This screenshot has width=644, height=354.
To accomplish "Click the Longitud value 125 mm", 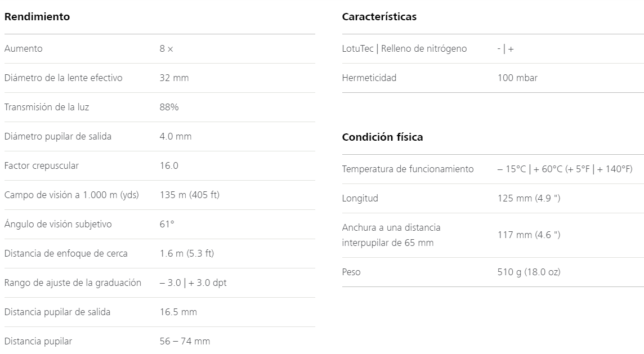I will 529,198.
